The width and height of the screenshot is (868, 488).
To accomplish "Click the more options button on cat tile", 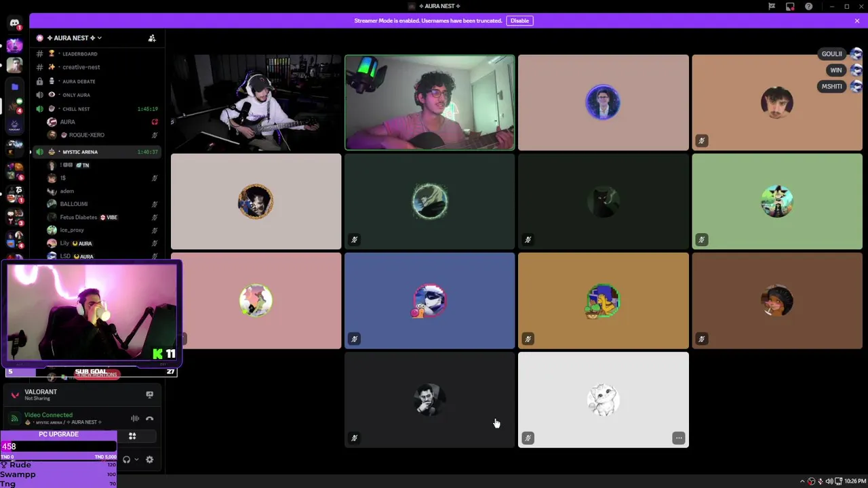I will click(678, 438).
